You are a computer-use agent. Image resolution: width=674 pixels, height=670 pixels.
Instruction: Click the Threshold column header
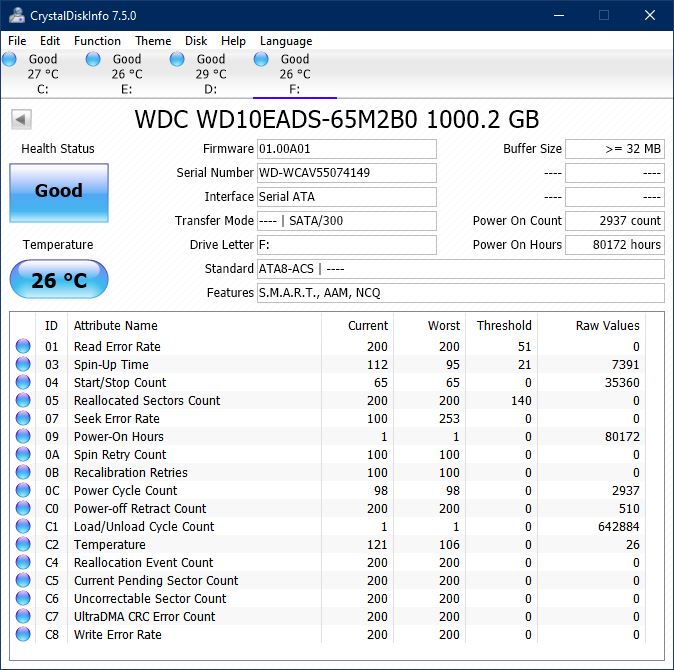pyautogui.click(x=502, y=326)
